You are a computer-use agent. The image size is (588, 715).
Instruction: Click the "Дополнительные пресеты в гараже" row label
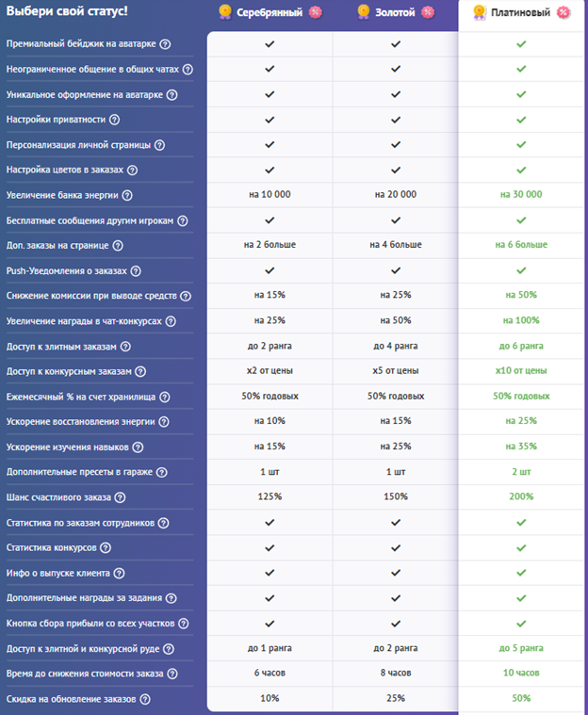pos(79,472)
